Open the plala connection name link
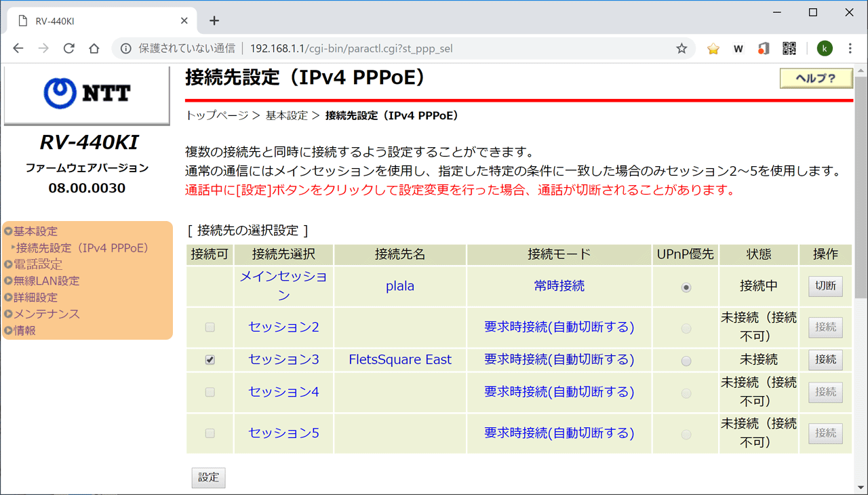 click(400, 286)
